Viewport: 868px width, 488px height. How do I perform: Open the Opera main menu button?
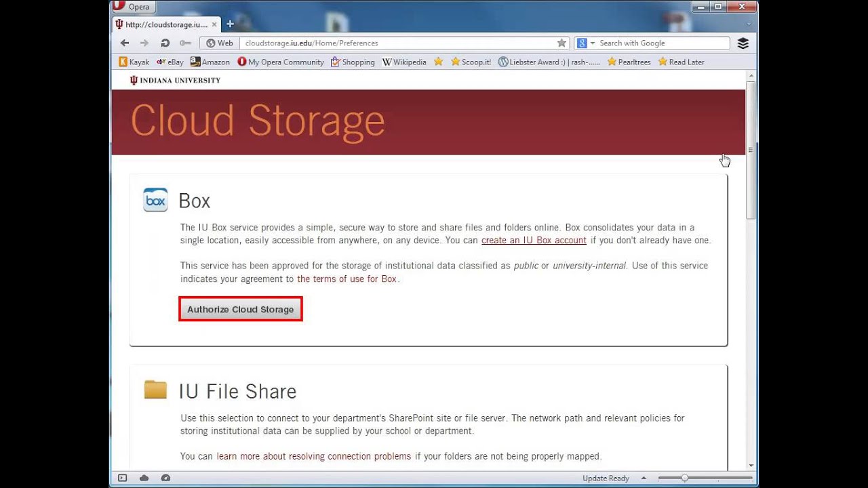point(134,7)
